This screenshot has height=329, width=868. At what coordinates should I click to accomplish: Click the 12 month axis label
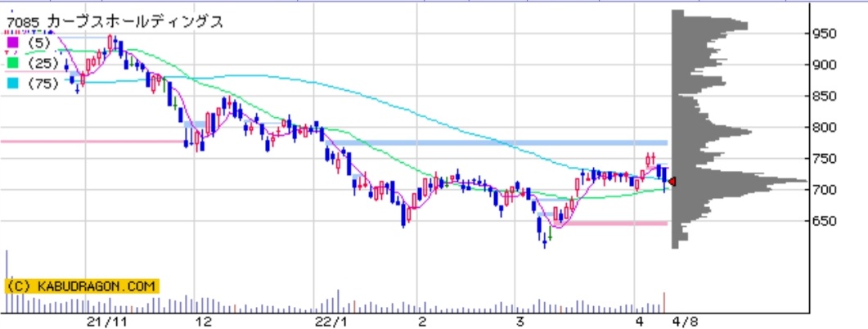pos(204,322)
